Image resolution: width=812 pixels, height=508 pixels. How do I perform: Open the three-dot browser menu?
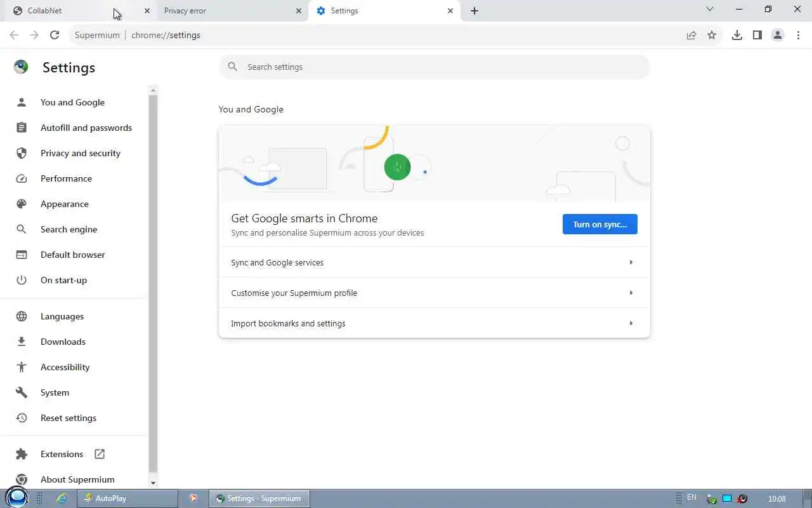click(798, 35)
